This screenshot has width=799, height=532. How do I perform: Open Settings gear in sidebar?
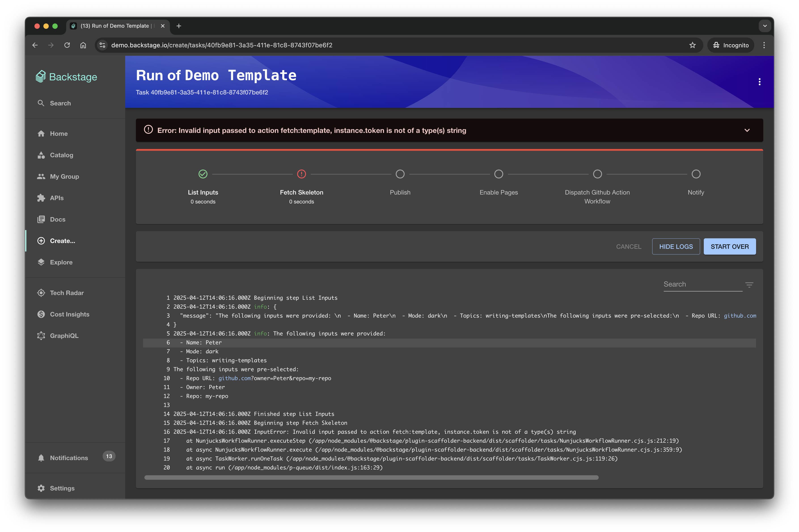click(41, 488)
